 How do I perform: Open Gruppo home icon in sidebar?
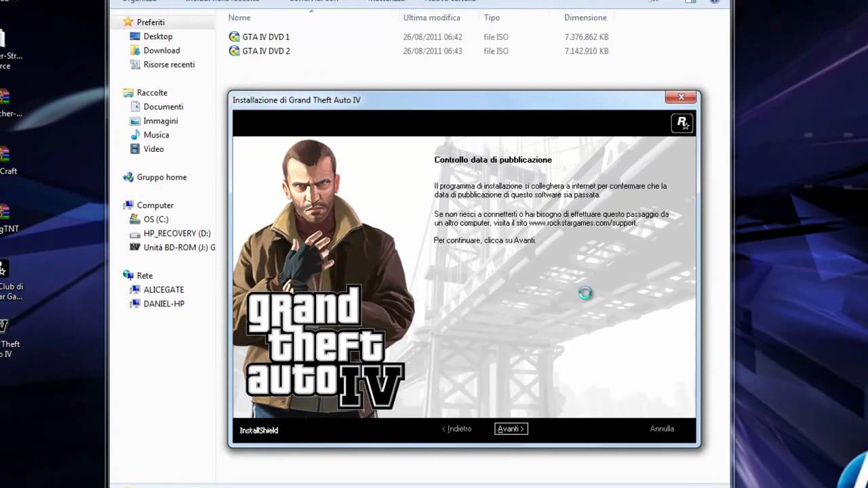point(128,177)
